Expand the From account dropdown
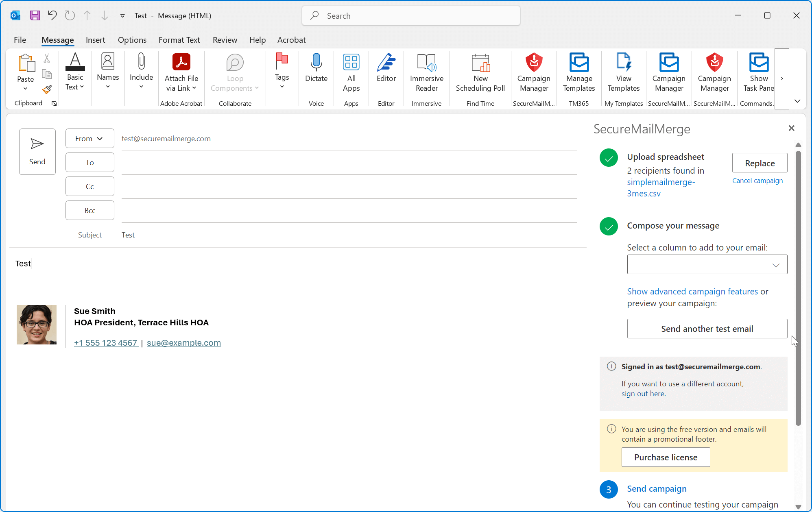The image size is (812, 512). click(89, 139)
